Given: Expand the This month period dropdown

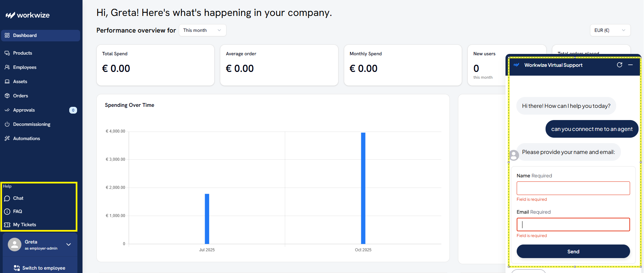Looking at the screenshot, I should click(202, 30).
